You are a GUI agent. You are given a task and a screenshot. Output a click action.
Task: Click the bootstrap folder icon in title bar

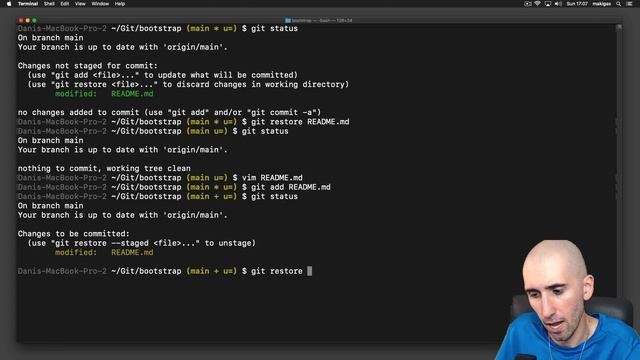[288, 20]
